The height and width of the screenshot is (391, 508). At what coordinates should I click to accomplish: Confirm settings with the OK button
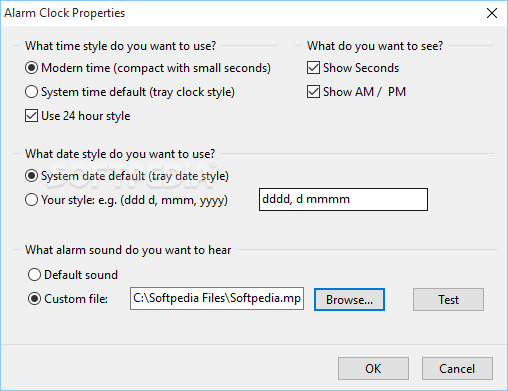373,369
